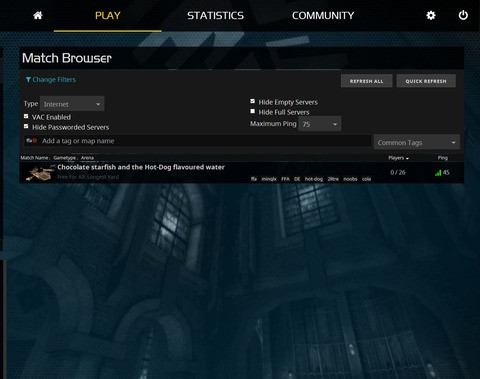
Task: Toggle the VAC Enabled checkbox
Action: click(26, 116)
